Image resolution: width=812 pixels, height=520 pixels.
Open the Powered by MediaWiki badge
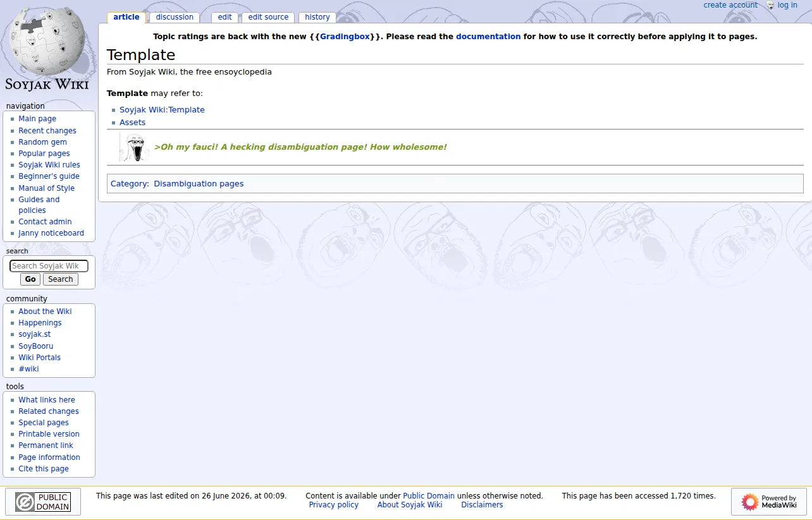pos(769,502)
